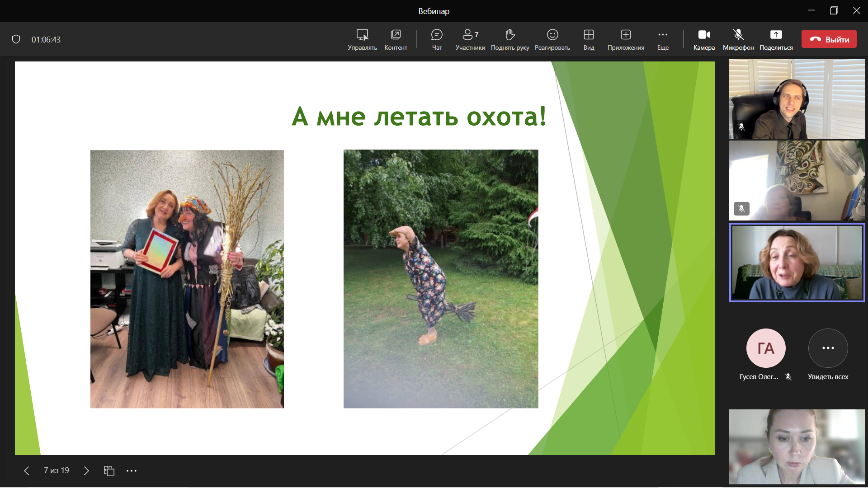Click Увидеть всех to see all participants
Viewport: 868px width, 488px height.
tap(828, 348)
